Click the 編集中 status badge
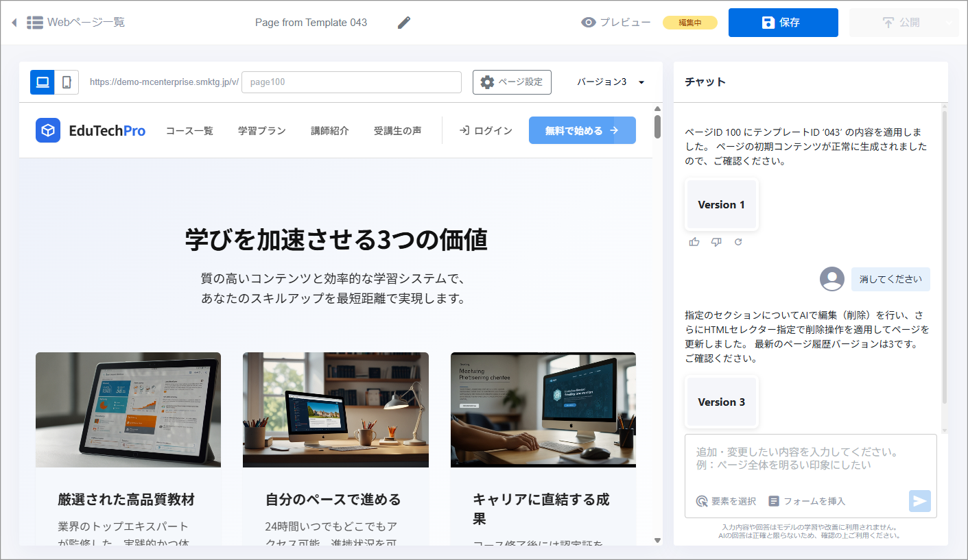This screenshot has height=560, width=968. pos(689,23)
